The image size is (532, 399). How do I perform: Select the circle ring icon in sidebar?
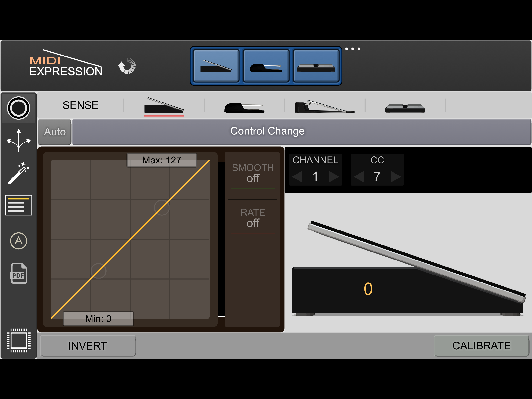(x=18, y=108)
